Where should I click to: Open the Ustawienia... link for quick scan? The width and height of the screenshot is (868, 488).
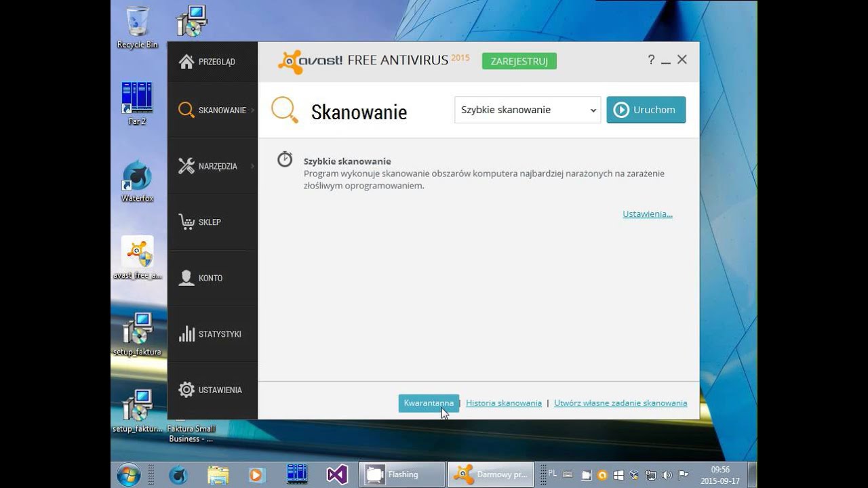click(648, 214)
